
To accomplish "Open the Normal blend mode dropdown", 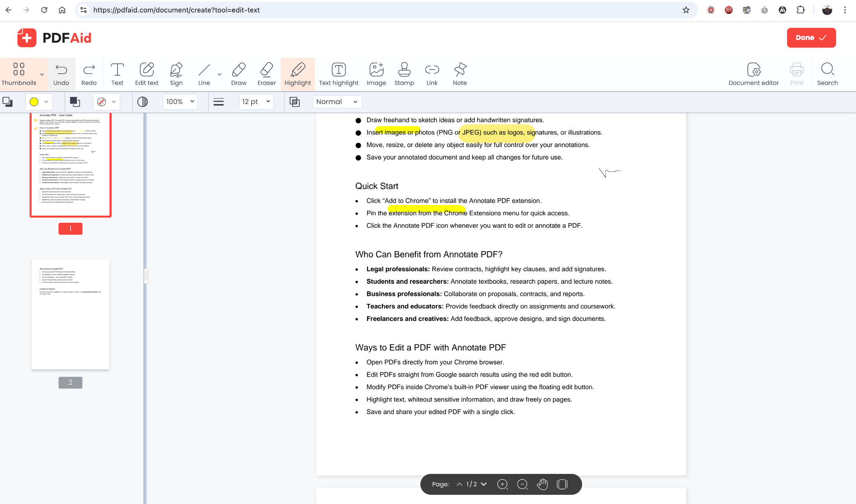I will point(336,102).
